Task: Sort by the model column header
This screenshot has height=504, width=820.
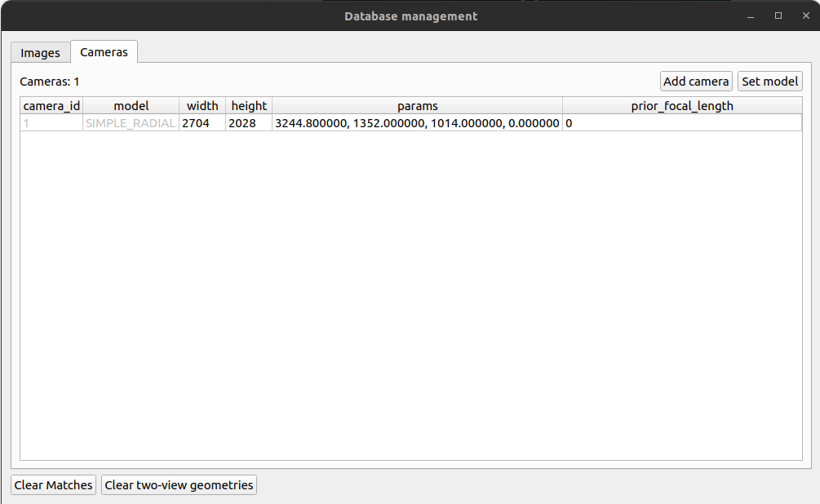Action: [131, 105]
